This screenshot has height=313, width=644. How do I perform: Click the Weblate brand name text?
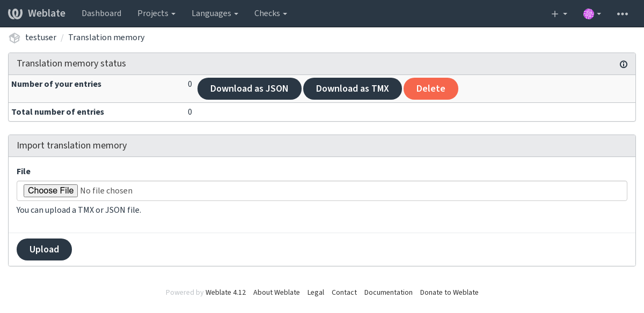(47, 13)
